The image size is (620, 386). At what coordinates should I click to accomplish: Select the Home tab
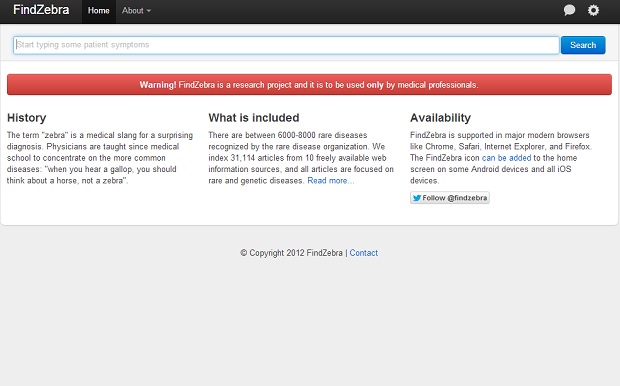point(98,11)
